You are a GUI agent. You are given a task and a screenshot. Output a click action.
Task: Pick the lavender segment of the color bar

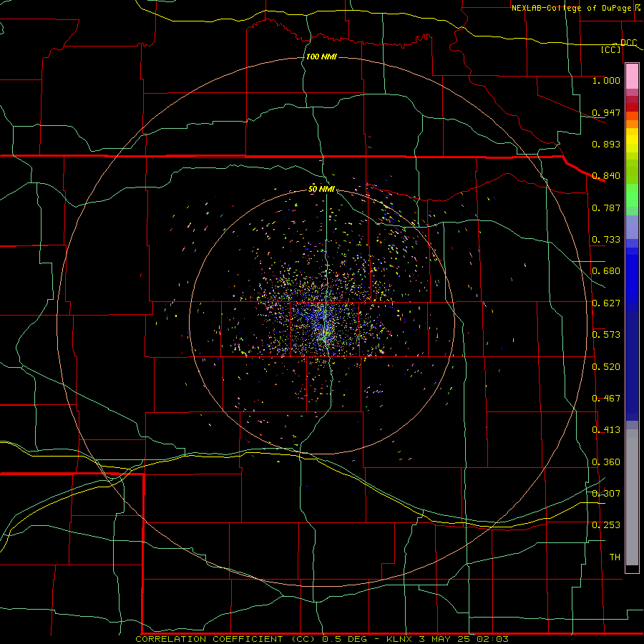(x=632, y=228)
